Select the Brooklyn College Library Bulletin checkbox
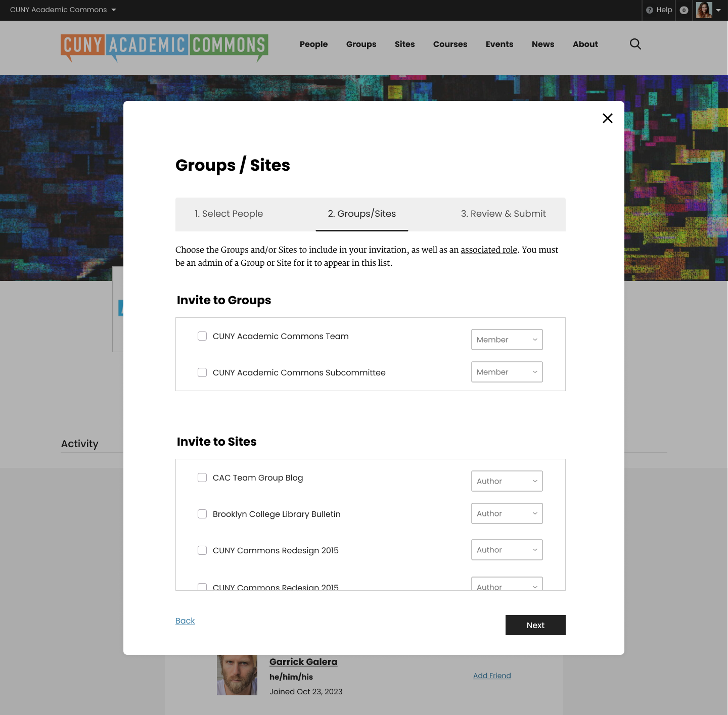The height and width of the screenshot is (715, 728). (x=202, y=514)
